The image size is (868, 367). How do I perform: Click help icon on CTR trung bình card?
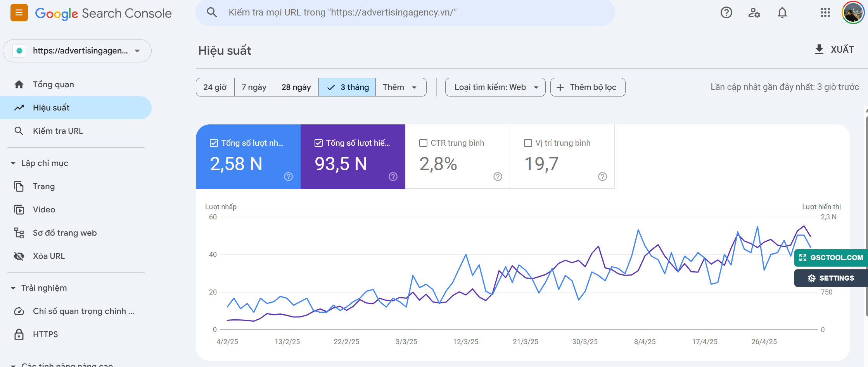point(498,177)
